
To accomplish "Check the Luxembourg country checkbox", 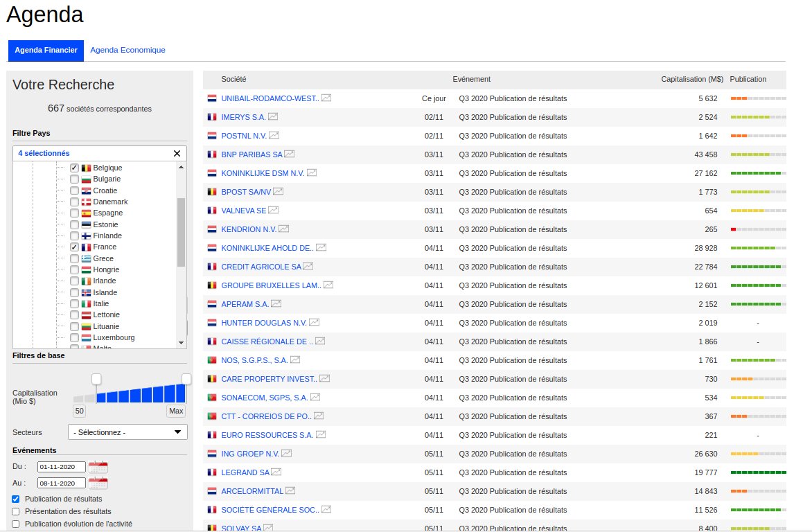I will point(75,338).
